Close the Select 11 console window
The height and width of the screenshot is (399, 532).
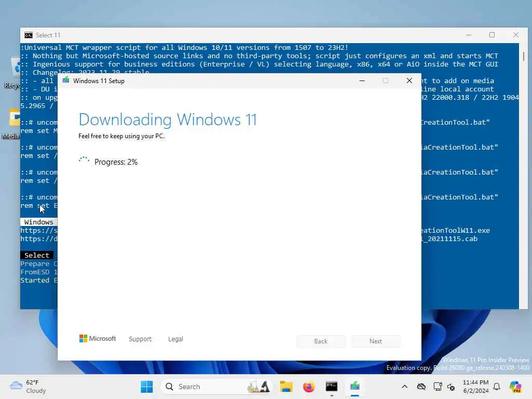click(x=516, y=35)
